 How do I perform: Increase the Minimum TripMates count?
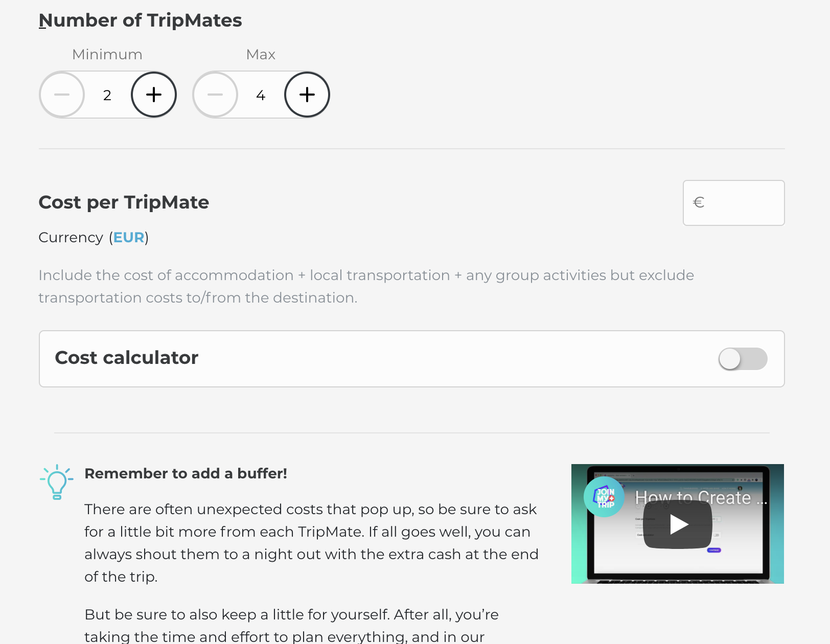tap(154, 95)
